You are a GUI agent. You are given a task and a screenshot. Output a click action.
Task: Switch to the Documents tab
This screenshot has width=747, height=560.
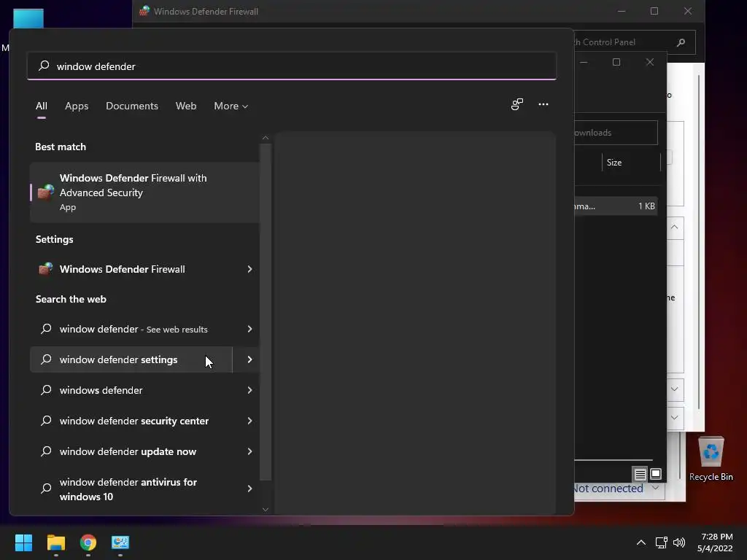pos(132,106)
